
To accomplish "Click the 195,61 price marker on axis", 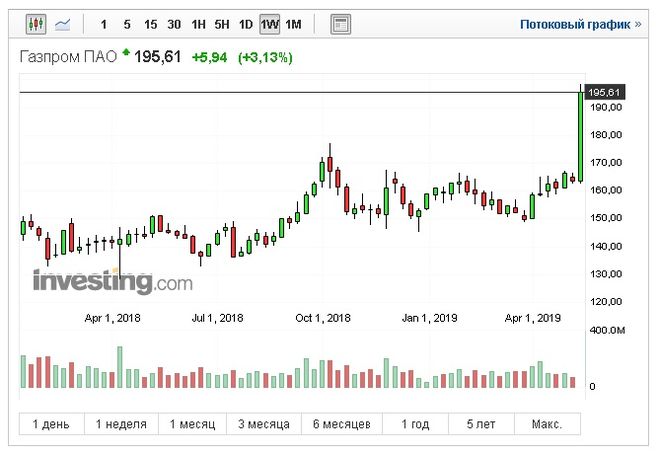I will coord(605,92).
